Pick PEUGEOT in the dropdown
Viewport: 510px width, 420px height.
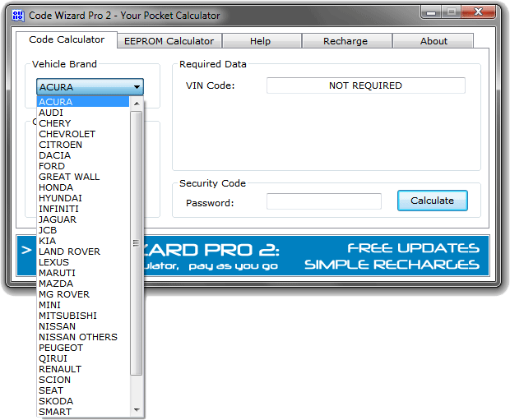(83, 348)
